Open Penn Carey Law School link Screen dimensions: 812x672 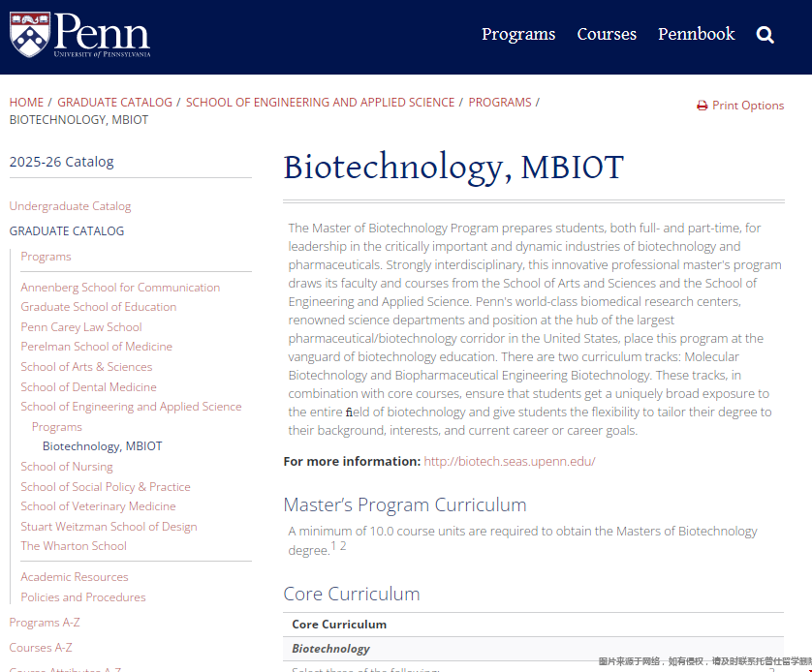(81, 327)
